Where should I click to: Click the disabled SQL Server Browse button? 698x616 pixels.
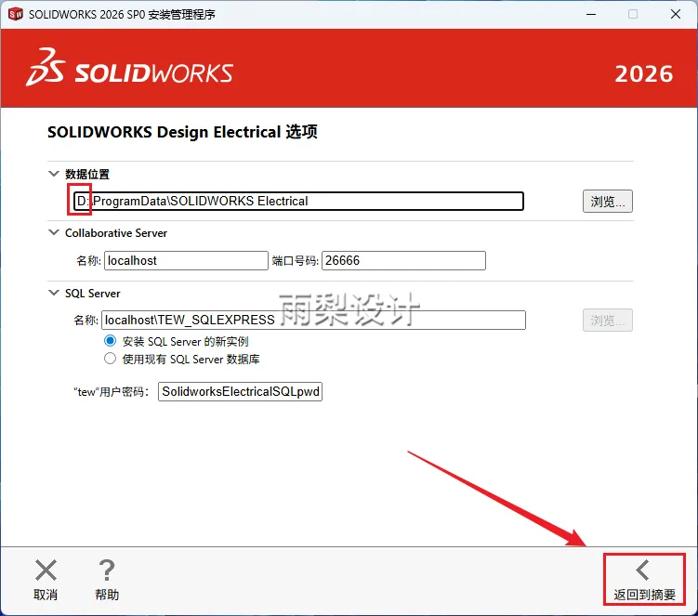tap(608, 320)
